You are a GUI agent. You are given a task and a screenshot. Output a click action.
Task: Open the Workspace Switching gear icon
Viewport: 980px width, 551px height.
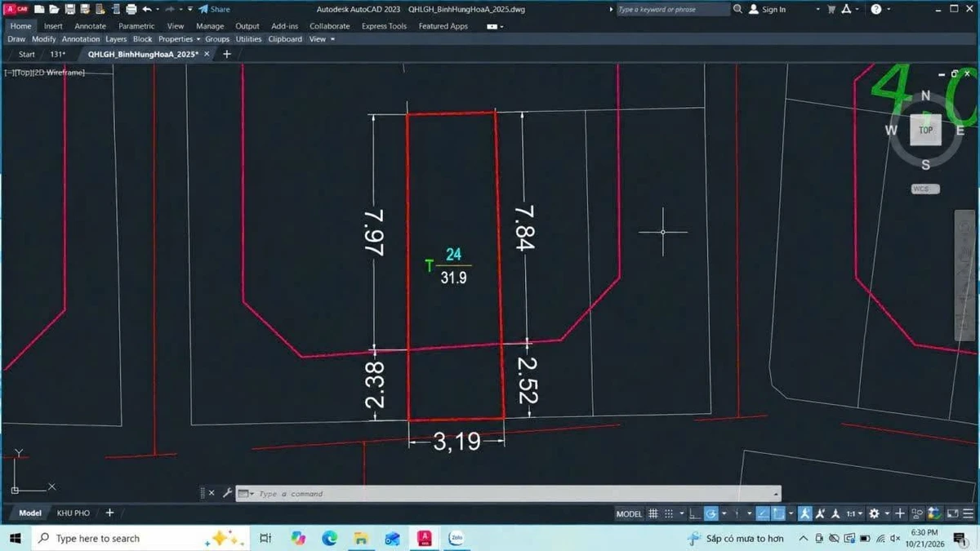874,513
